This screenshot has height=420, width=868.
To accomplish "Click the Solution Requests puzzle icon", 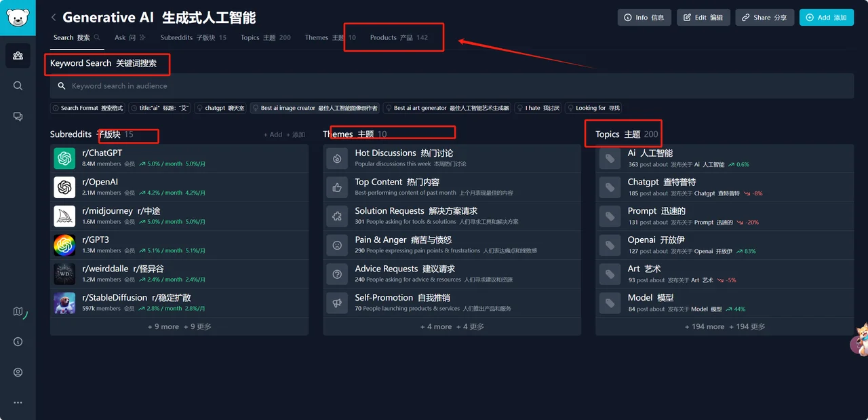I will click(x=337, y=216).
